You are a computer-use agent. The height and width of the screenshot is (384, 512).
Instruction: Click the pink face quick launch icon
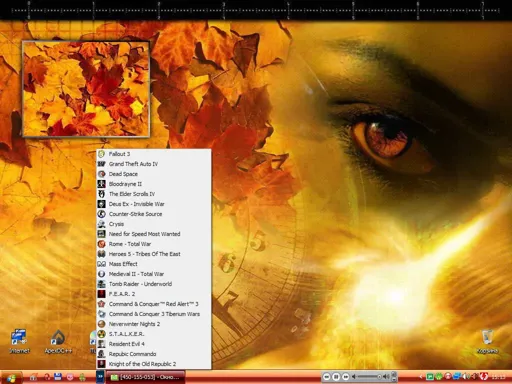tap(70, 377)
